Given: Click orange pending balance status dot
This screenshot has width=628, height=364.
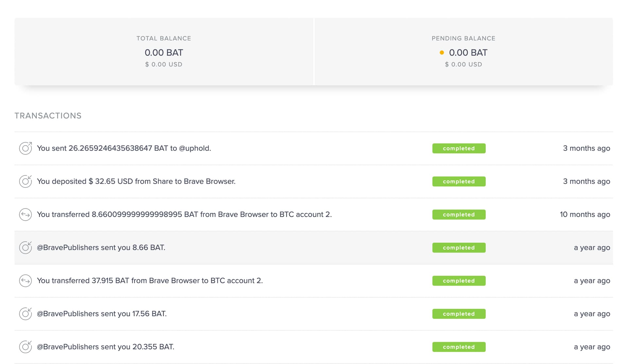Looking at the screenshot, I should point(442,53).
